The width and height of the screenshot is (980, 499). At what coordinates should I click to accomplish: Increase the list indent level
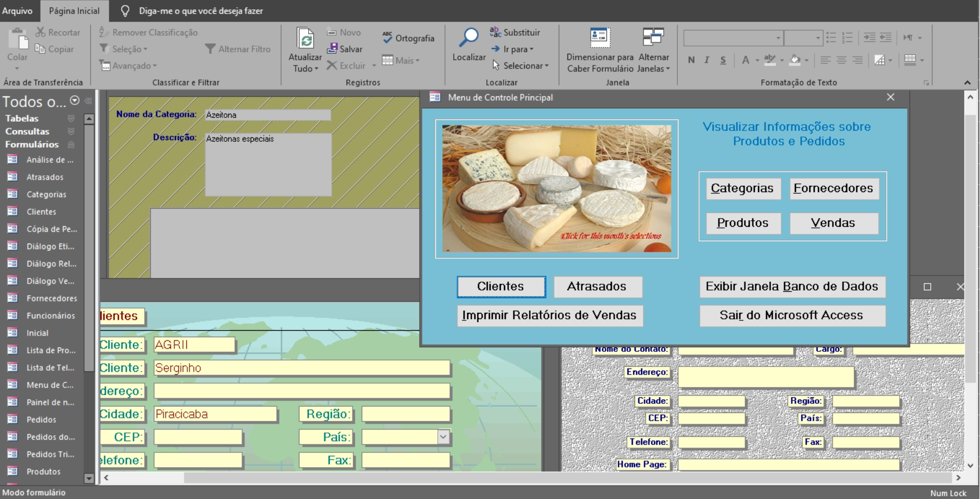[x=870, y=37]
